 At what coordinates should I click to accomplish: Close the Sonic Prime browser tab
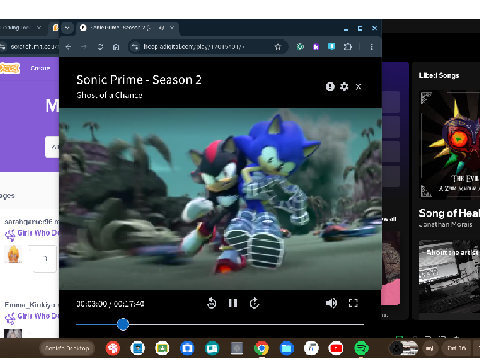172,28
